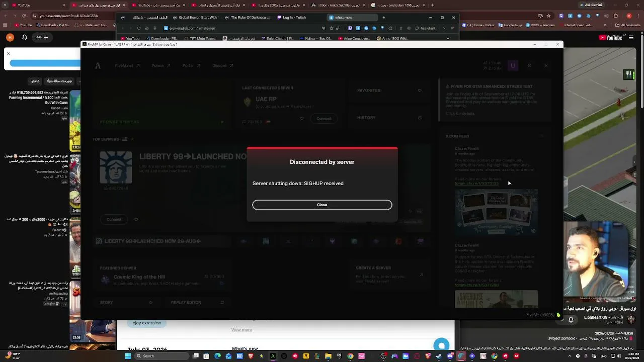The image size is (644, 362).
Task: Favorite the UAE RP server heart
Action: 302,119
